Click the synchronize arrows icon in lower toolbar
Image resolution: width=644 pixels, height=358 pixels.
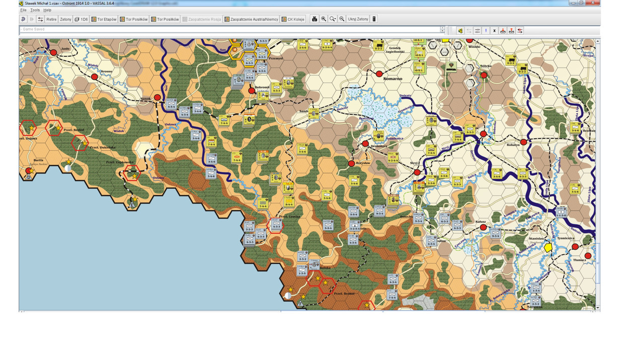(477, 31)
